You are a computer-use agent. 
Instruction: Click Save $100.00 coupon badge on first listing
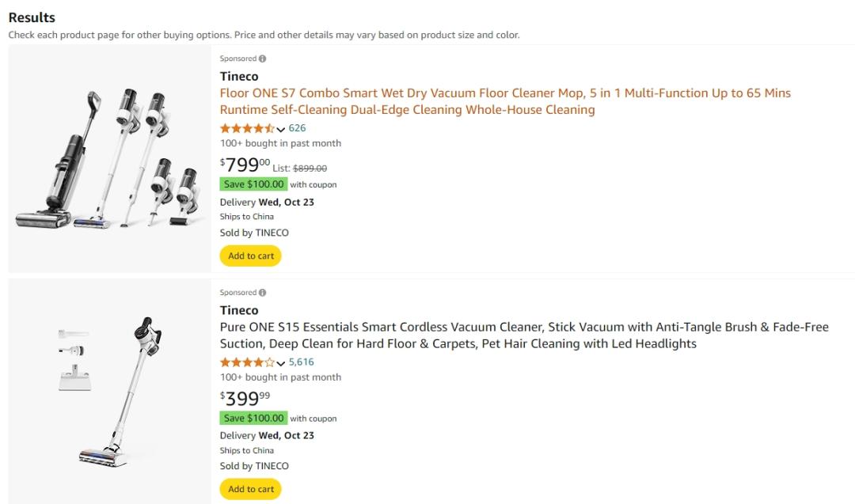(253, 184)
